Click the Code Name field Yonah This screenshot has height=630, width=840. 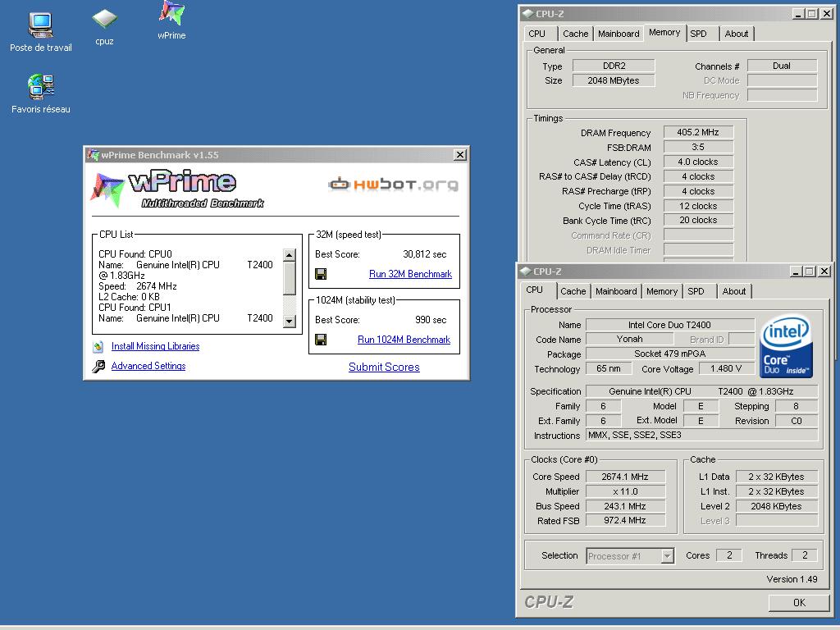click(629, 339)
